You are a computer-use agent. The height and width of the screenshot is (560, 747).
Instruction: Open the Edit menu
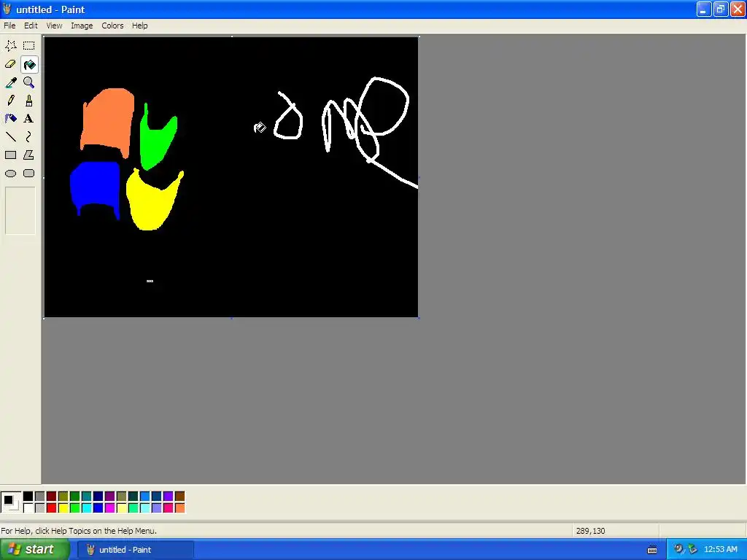click(x=31, y=26)
